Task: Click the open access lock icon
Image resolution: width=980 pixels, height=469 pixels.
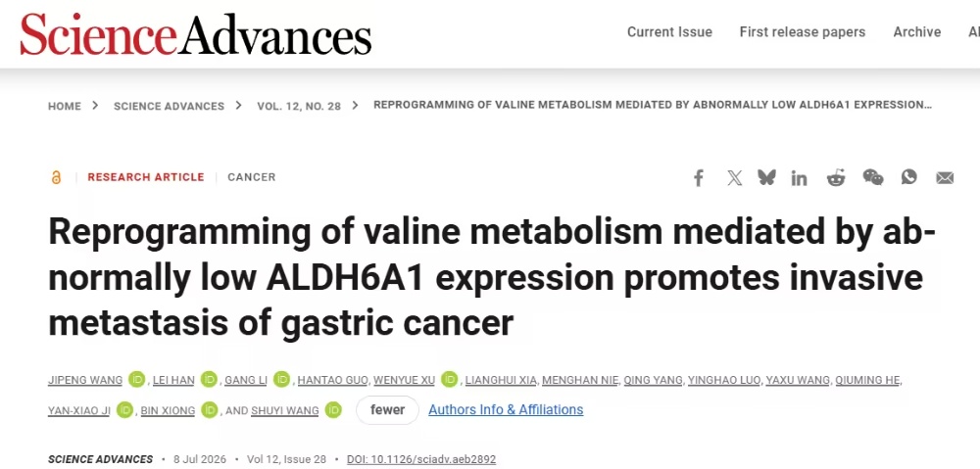Action: point(56,177)
